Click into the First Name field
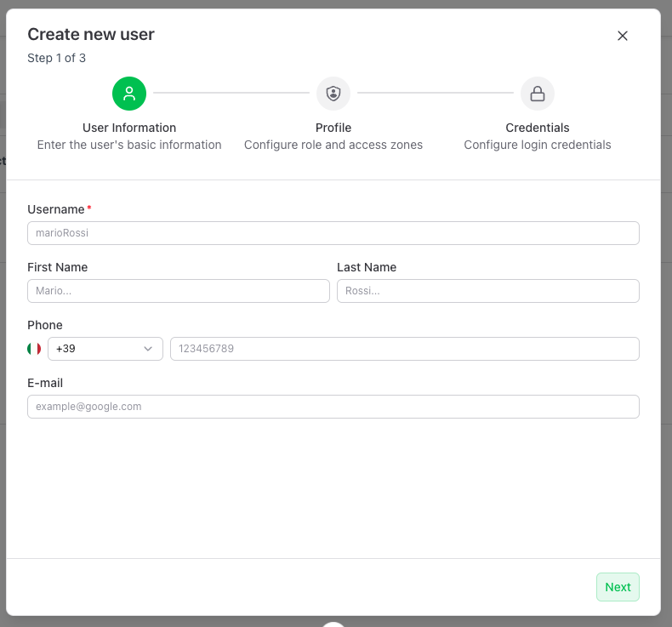This screenshot has height=627, width=672. click(179, 291)
